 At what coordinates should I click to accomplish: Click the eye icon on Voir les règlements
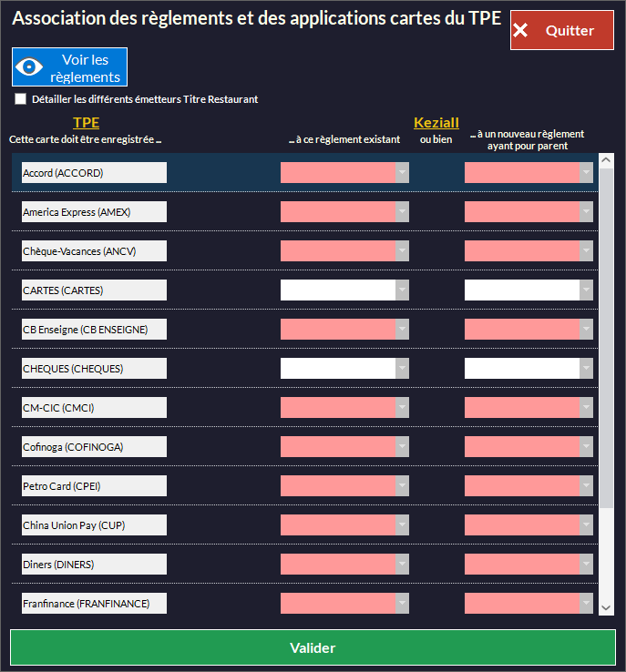pyautogui.click(x=31, y=67)
